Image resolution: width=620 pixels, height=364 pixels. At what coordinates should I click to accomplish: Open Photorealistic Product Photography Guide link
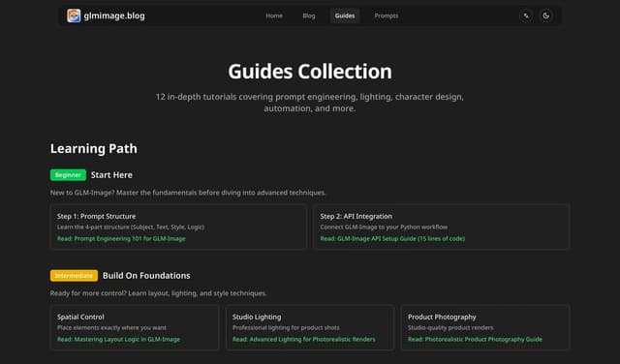475,340
